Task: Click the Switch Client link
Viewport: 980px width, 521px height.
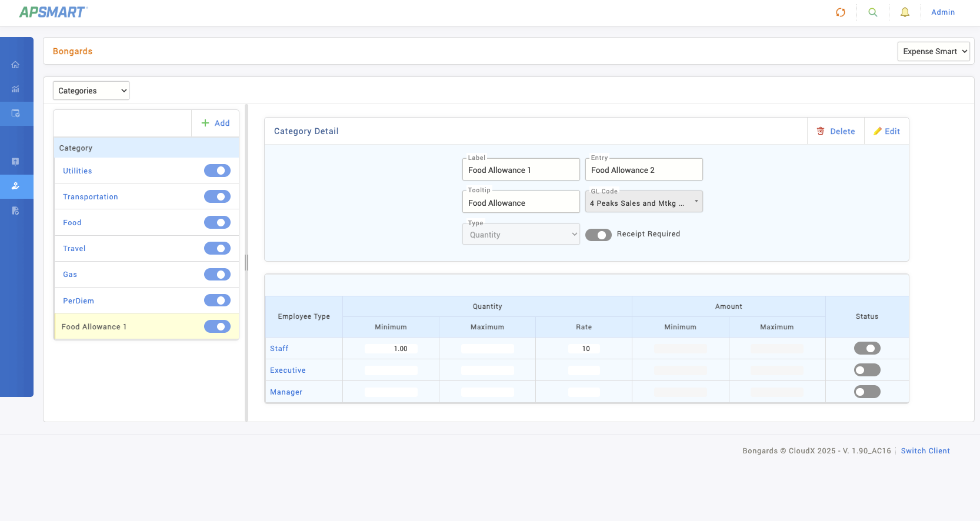Action: tap(925, 451)
